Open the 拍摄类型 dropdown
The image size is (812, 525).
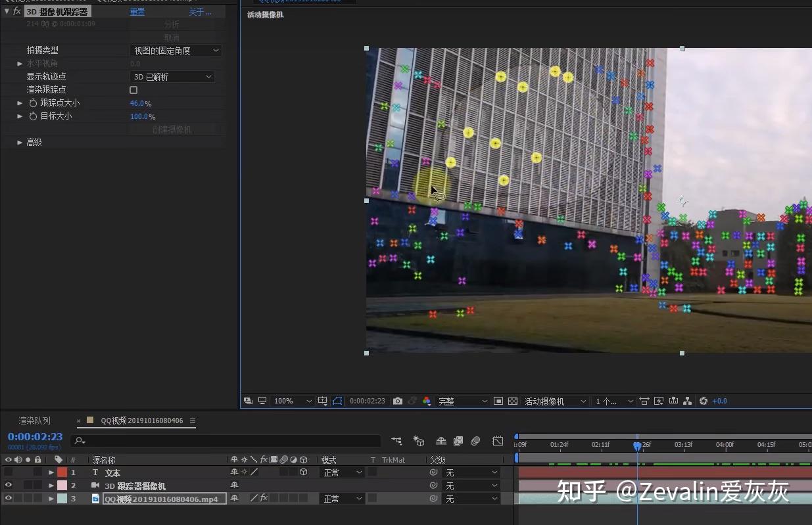176,51
